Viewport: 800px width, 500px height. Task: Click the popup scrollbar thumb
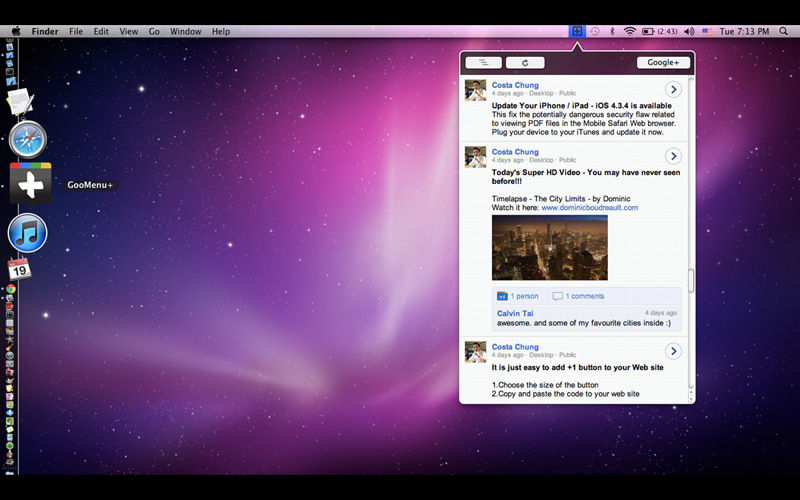(x=691, y=281)
